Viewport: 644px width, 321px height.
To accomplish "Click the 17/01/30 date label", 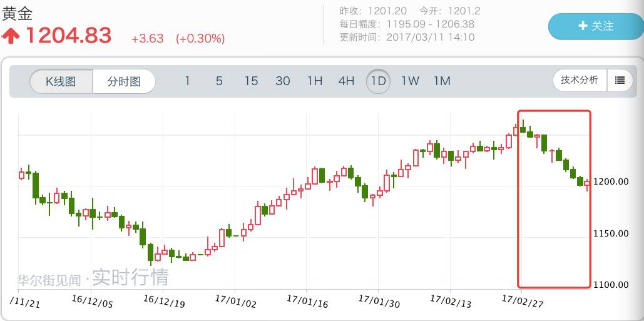I will (x=379, y=302).
